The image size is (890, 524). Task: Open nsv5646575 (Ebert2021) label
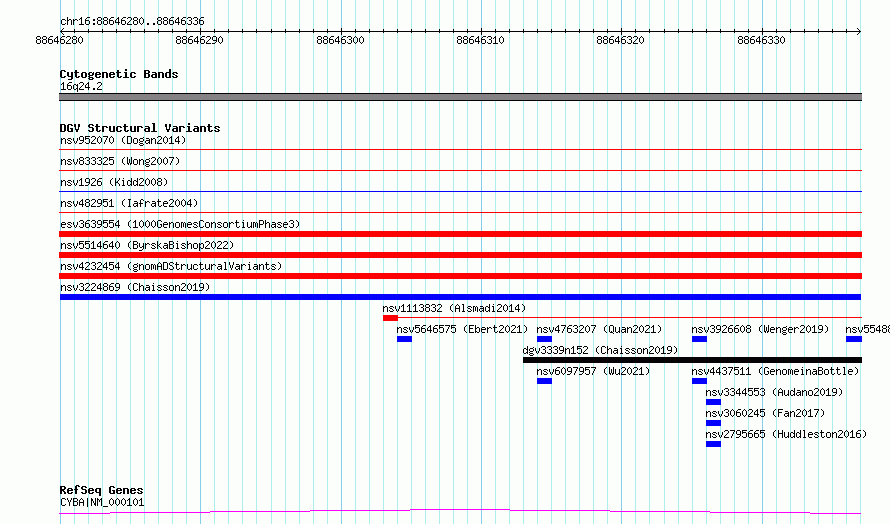click(x=462, y=329)
